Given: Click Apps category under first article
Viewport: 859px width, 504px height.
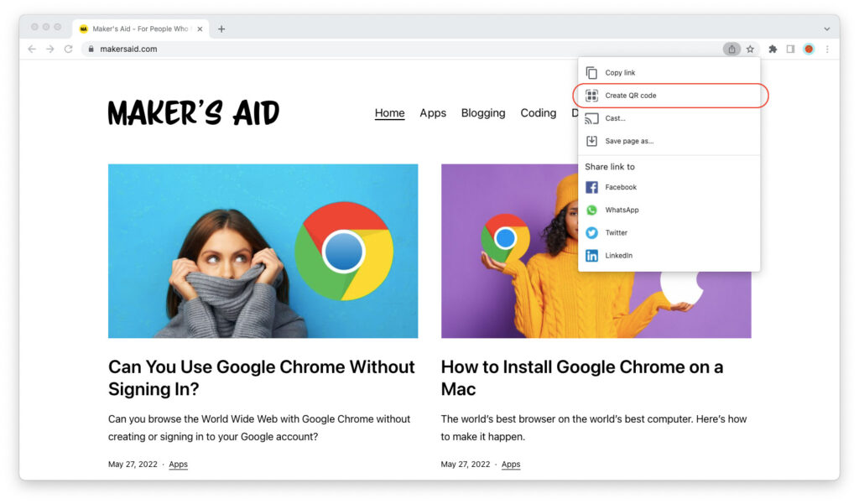Looking at the screenshot, I should [178, 465].
